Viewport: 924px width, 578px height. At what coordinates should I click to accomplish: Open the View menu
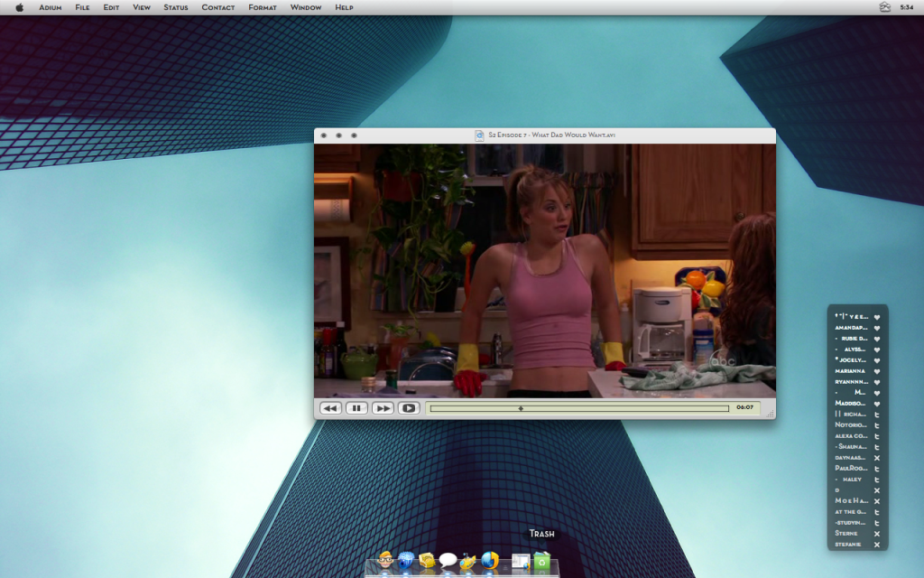click(142, 7)
